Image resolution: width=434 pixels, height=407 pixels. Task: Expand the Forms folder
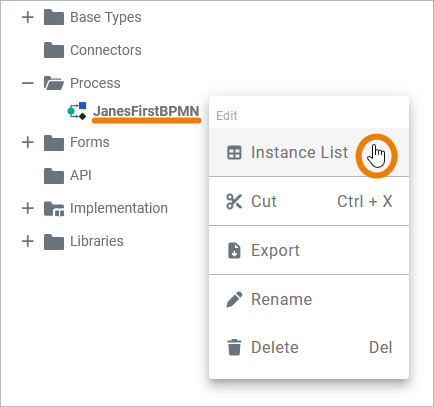28,142
